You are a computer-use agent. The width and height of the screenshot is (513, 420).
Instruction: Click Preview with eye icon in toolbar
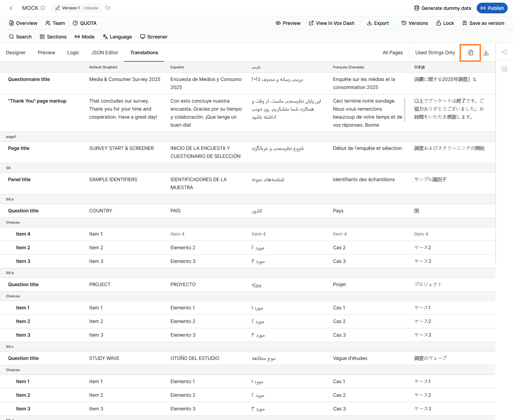[288, 23]
